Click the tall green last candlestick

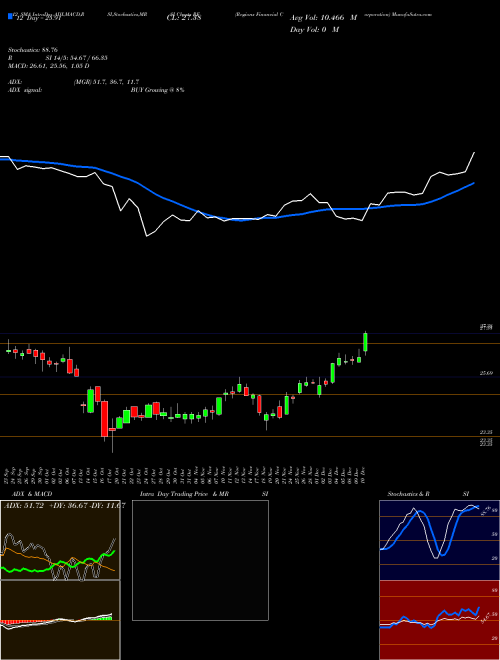pos(365,343)
